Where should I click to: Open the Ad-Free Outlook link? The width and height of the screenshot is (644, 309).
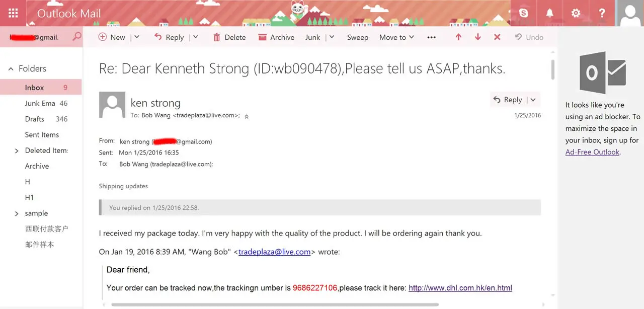coord(592,152)
